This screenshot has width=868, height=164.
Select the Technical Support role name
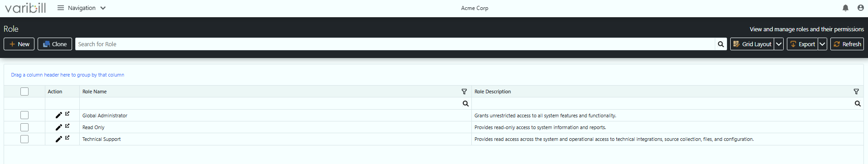pyautogui.click(x=102, y=139)
